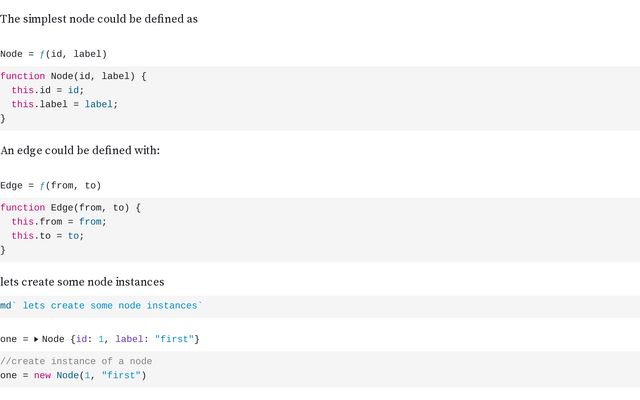Click the 'id: 1' property in inspector output
The width and height of the screenshot is (640, 400).
(91, 340)
